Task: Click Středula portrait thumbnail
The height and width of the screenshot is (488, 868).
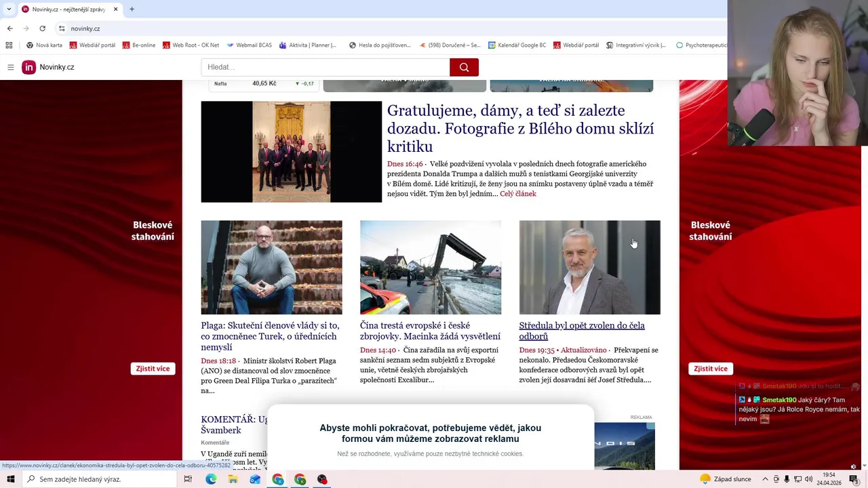Action: [x=589, y=267]
